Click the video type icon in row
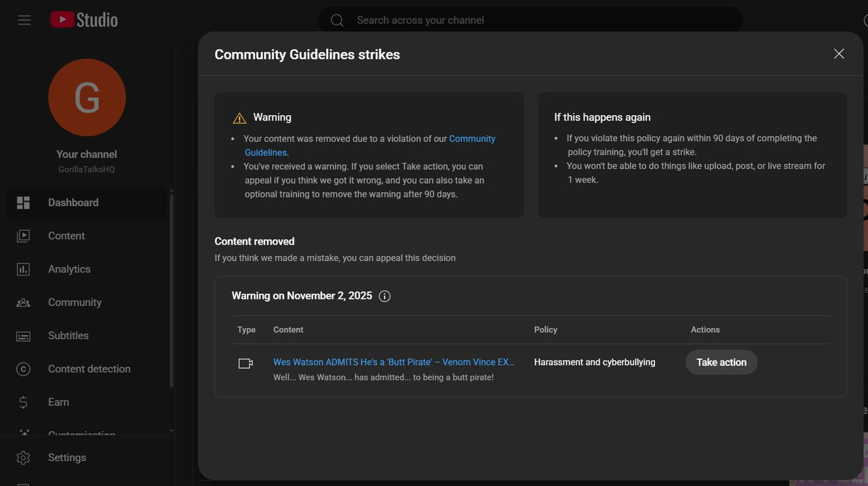 tap(245, 363)
